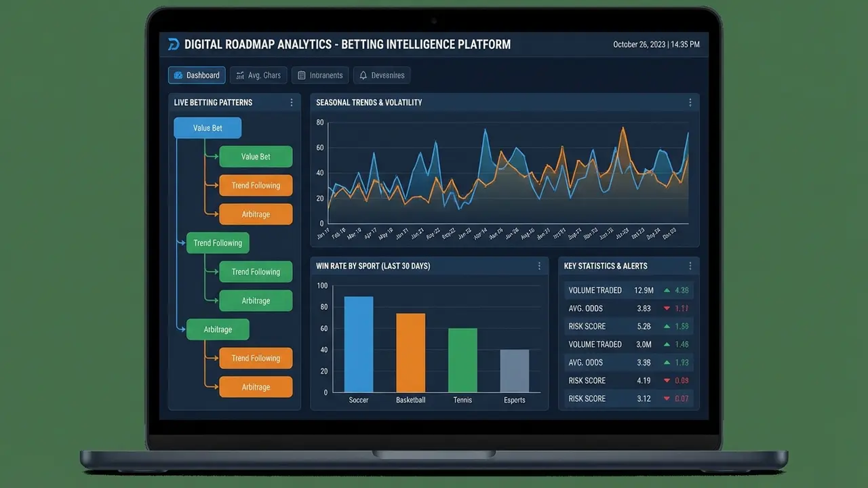Select the top-level Arbitrage green node

click(218, 329)
